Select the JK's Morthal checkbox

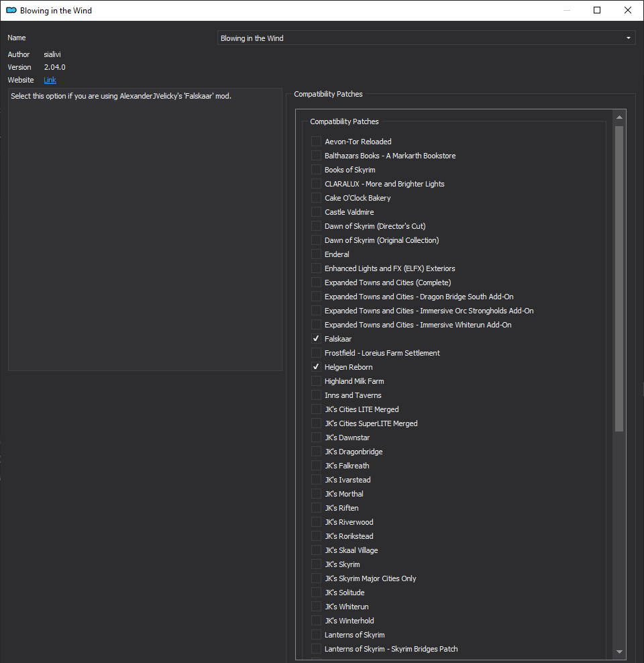pyautogui.click(x=316, y=494)
